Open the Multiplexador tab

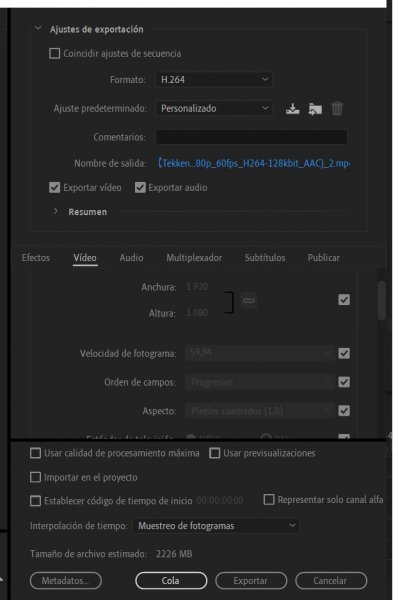[x=194, y=258]
